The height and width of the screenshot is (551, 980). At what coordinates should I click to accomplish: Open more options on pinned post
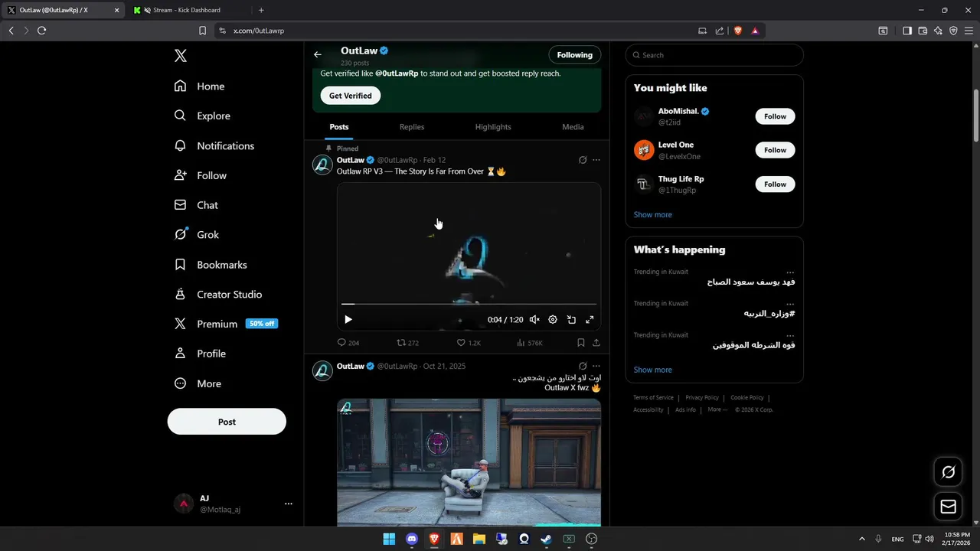click(x=596, y=160)
